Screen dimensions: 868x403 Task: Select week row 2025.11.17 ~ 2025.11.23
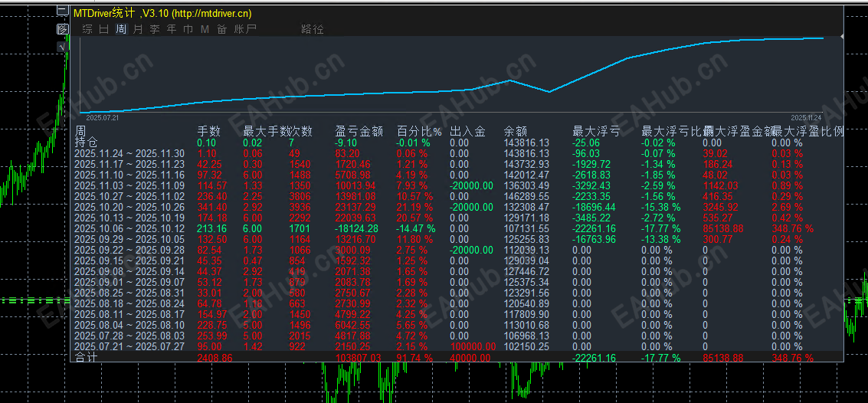[129, 165]
